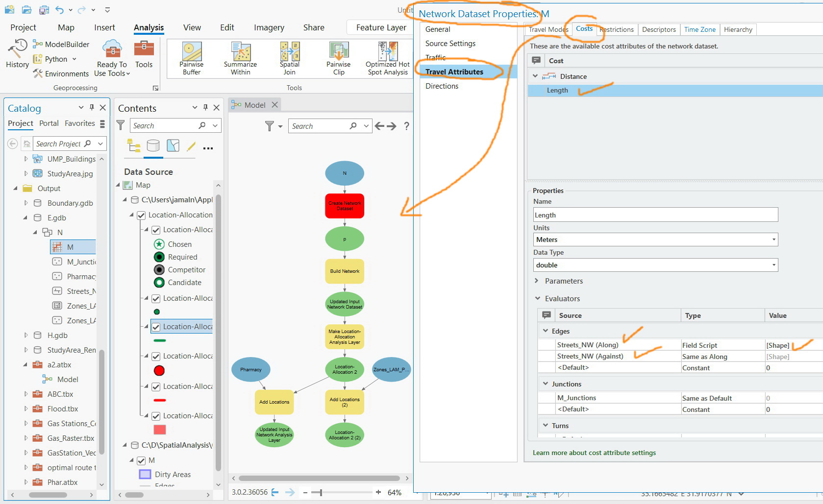The width and height of the screenshot is (823, 504).
Task: Select List By Selection icon
Action: click(x=173, y=145)
